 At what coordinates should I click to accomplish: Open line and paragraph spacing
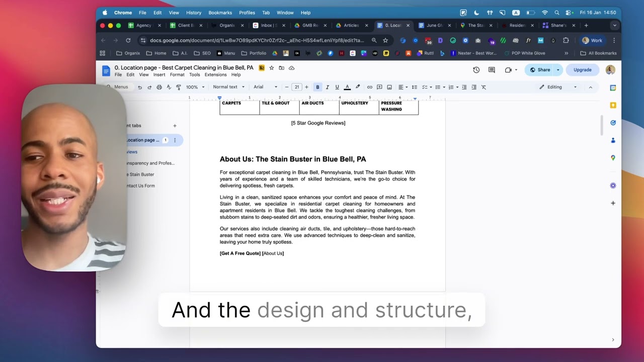414,87
